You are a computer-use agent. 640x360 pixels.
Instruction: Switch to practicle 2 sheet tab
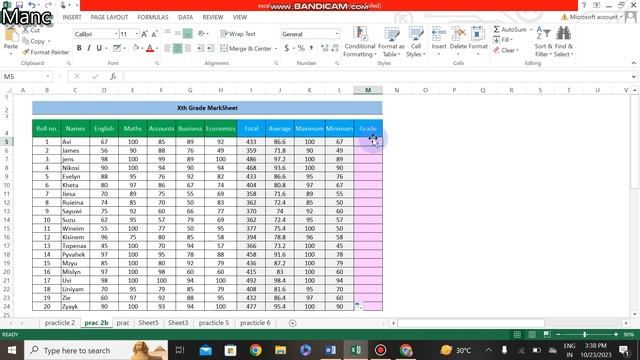pos(60,322)
